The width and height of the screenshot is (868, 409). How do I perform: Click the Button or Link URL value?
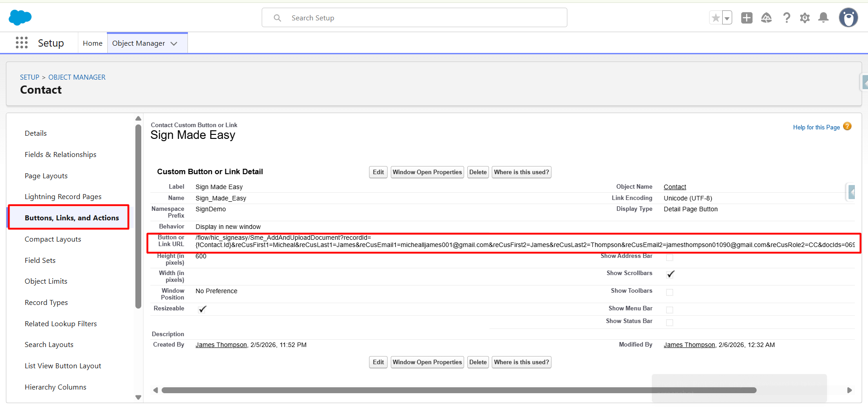click(525, 242)
